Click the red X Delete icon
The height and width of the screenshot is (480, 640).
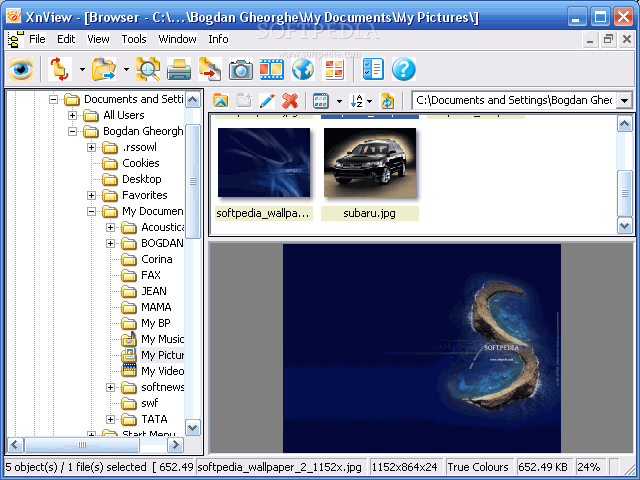pyautogui.click(x=290, y=100)
